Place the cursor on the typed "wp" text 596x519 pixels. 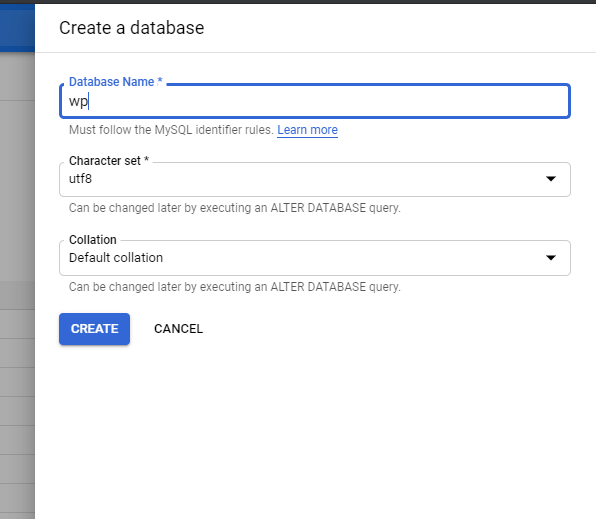click(78, 102)
